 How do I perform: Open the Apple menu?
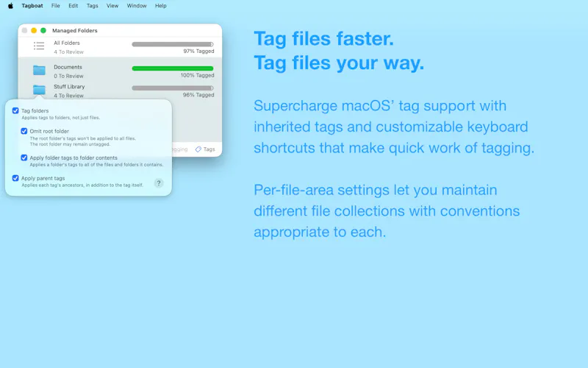point(10,6)
